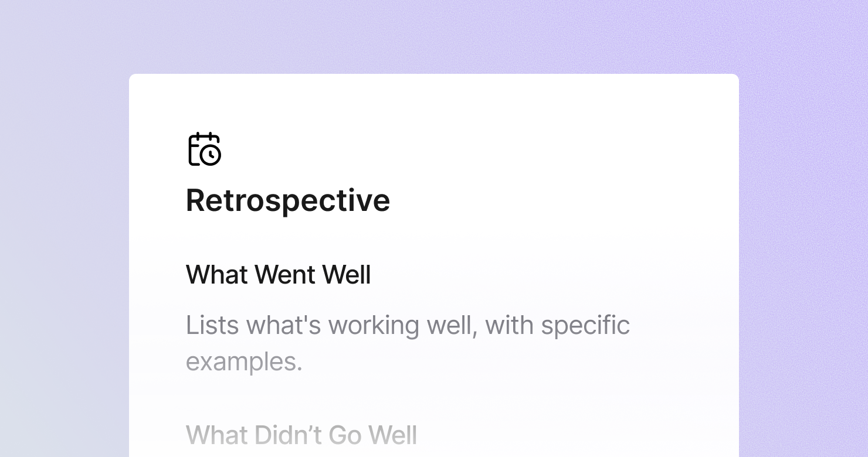This screenshot has height=457, width=868.
Task: Click the word "examples." in the description
Action: [244, 361]
